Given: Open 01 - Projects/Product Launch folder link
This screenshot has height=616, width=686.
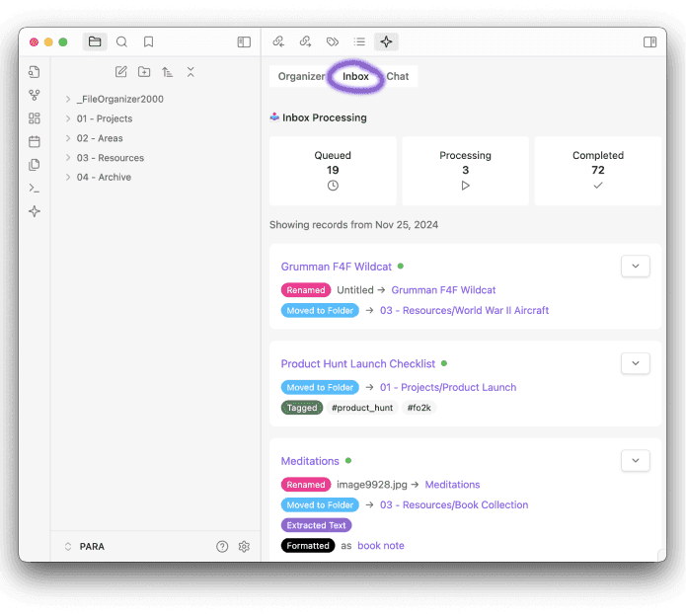Looking at the screenshot, I should coord(448,388).
